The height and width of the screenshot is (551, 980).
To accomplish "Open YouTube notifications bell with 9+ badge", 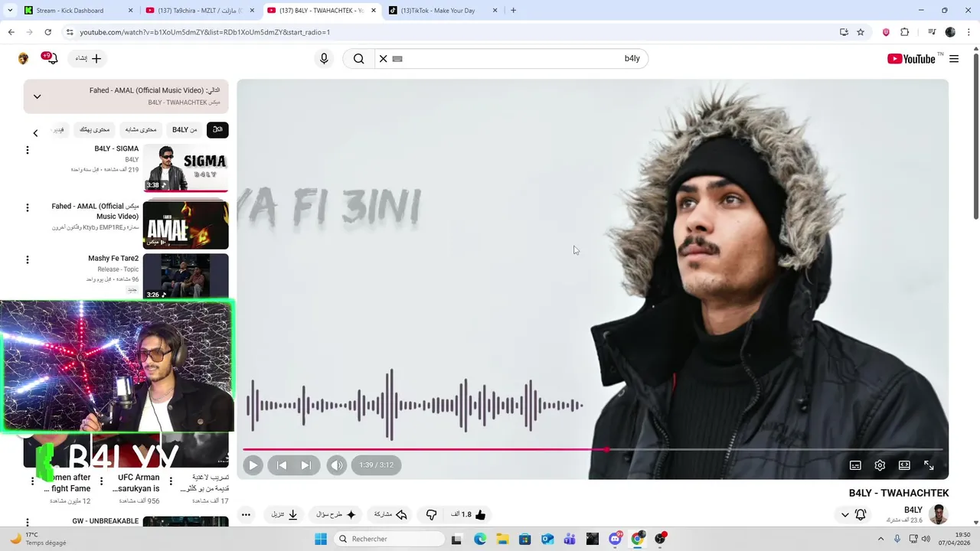I will coord(51,58).
